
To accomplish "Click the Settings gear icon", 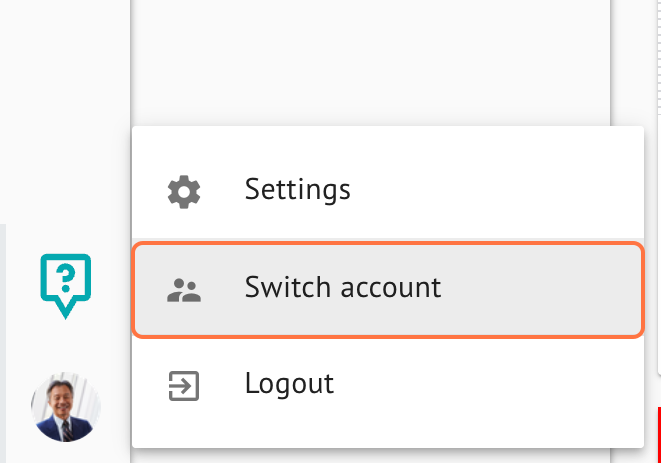I will [x=184, y=192].
